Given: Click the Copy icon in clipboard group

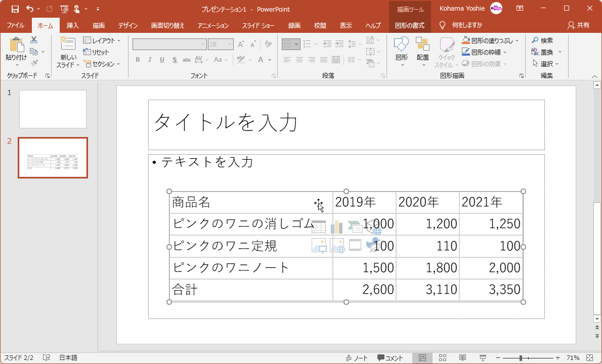Looking at the screenshot, I should pyautogui.click(x=34, y=52).
